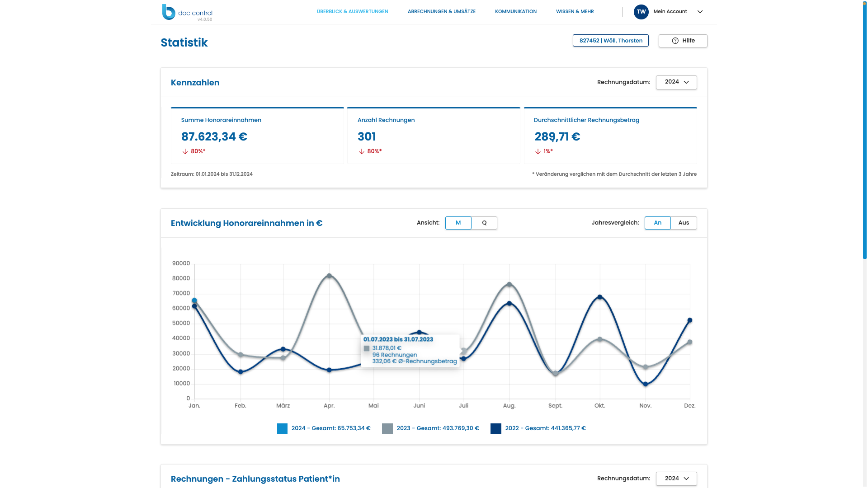
Task: Click the red arrow under Durchschnittlicher Rechnungsbetrag
Action: [538, 151]
